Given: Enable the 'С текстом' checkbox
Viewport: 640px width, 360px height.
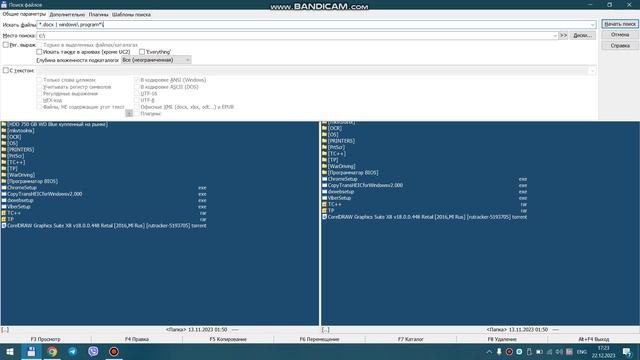Looking at the screenshot, I should 6,70.
